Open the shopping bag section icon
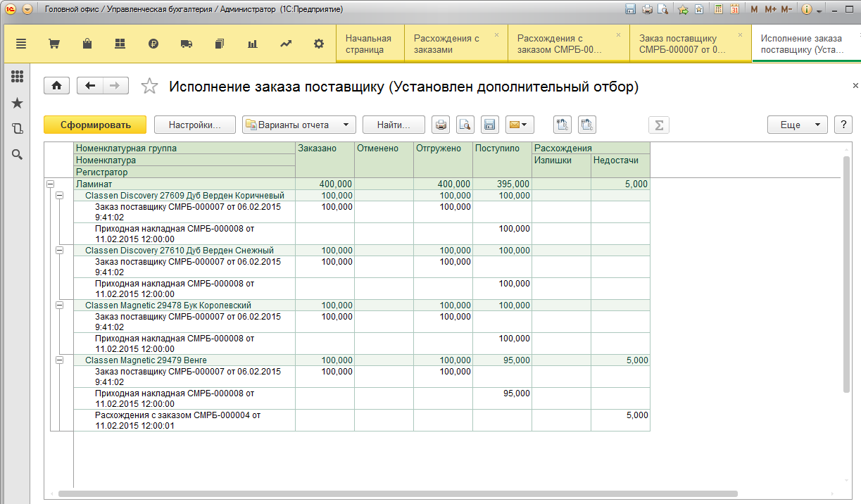The height and width of the screenshot is (504, 861). click(x=87, y=44)
